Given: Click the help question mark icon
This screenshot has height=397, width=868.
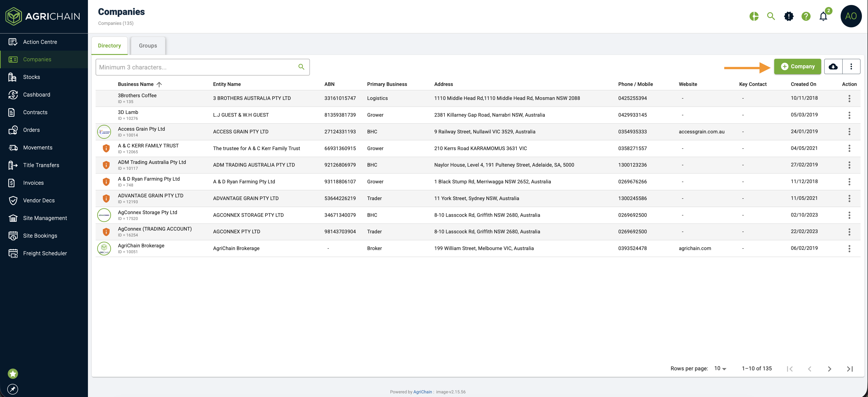Looking at the screenshot, I should coord(806,16).
